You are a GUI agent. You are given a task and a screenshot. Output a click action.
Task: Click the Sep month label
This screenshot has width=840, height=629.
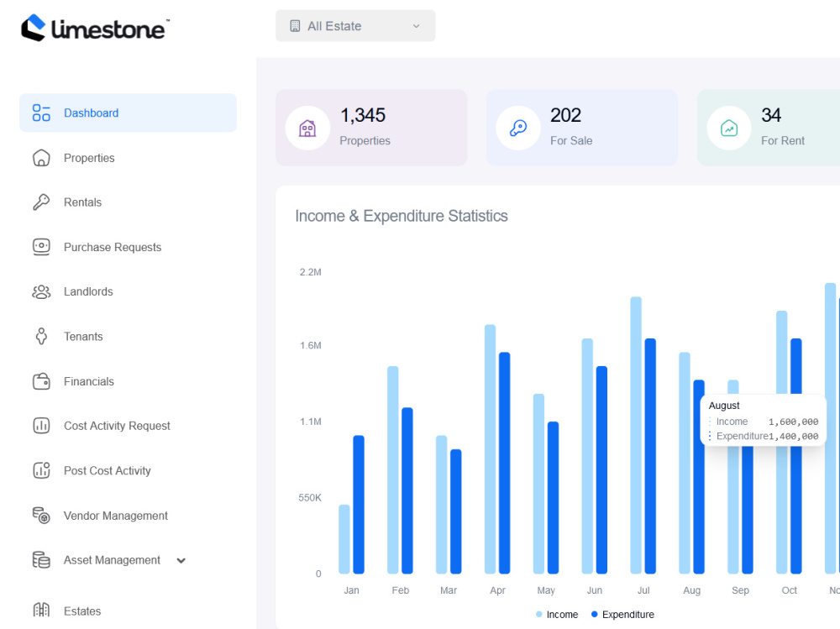[740, 590]
